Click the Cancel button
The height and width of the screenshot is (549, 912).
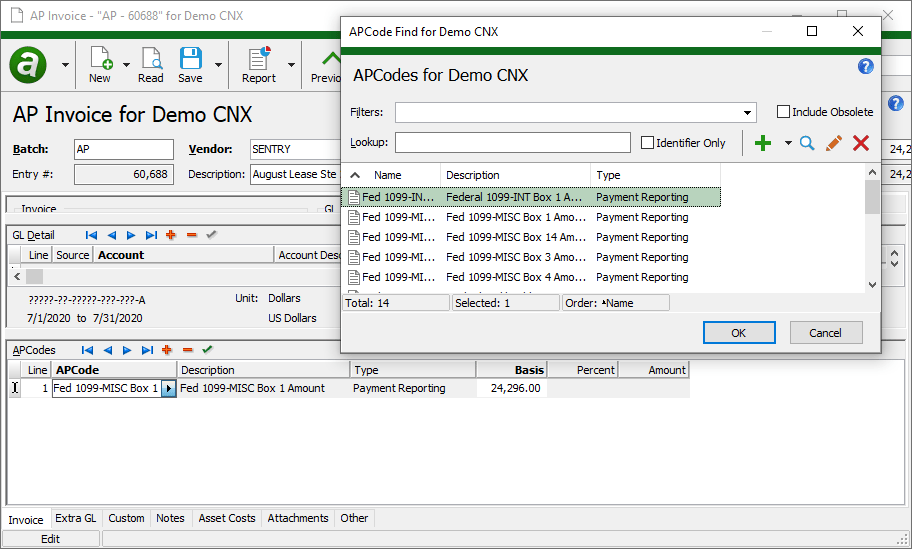pos(826,333)
